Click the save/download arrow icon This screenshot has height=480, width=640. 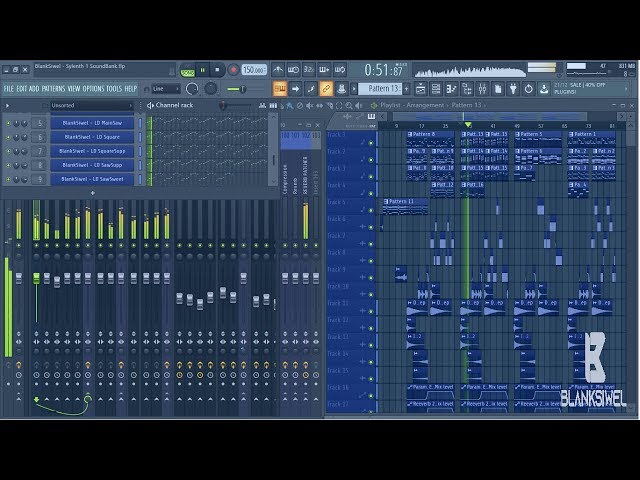544,89
